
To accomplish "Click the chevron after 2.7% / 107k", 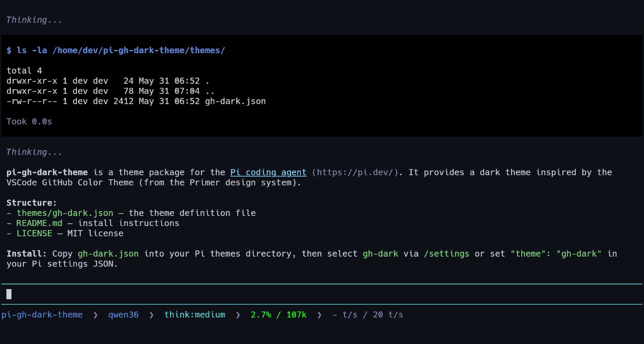I will pyautogui.click(x=320, y=315).
